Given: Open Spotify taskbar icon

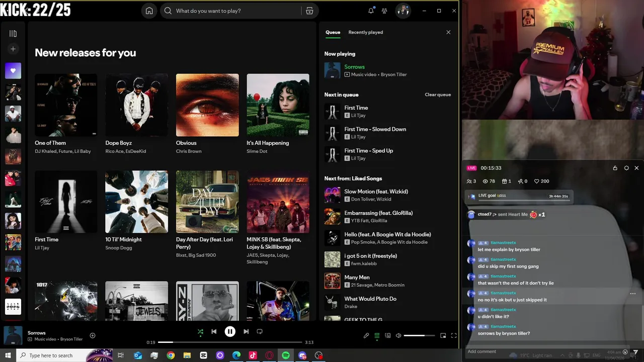Looking at the screenshot, I should pyautogui.click(x=286, y=355).
